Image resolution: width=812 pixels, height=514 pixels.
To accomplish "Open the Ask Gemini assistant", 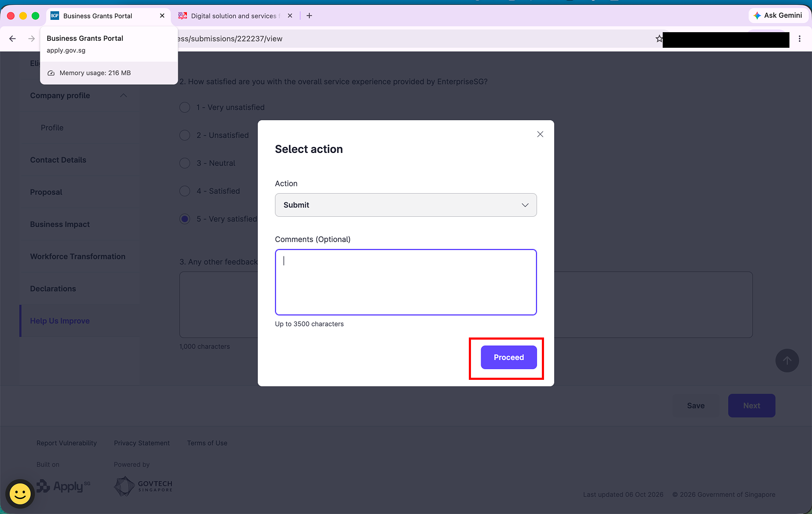I will tap(778, 16).
